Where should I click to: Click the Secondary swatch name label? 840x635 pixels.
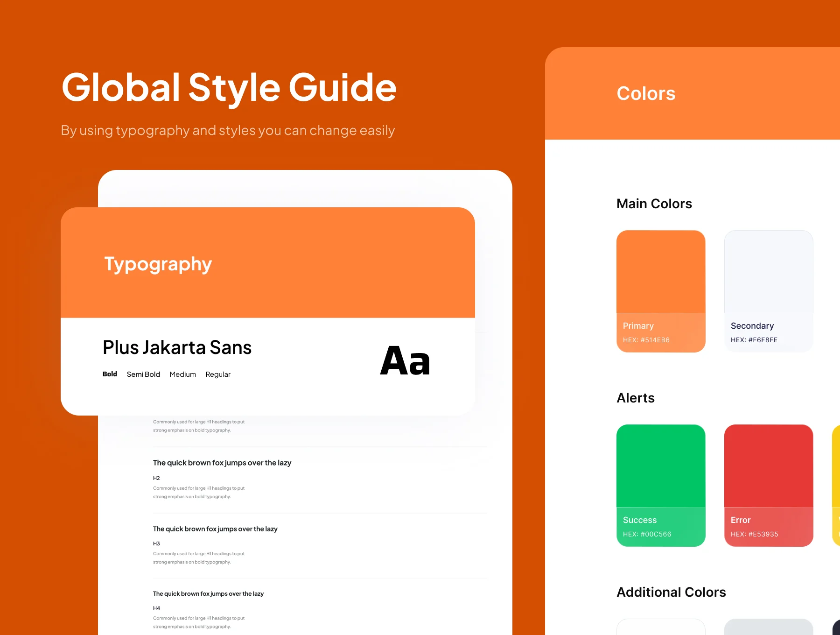[x=752, y=326]
